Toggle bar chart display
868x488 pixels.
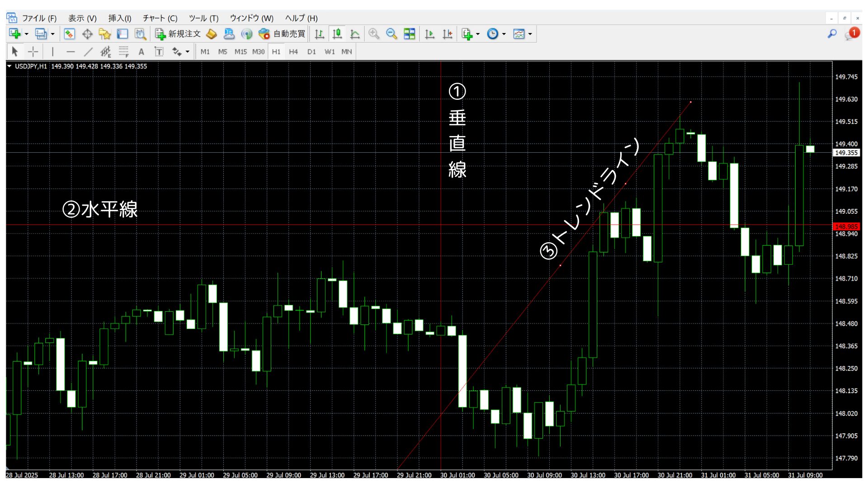[x=319, y=34]
